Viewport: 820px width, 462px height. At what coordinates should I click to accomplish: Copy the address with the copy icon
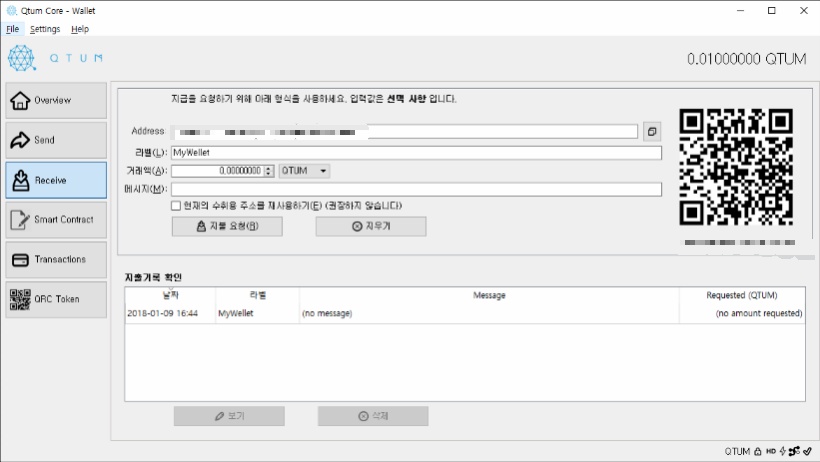point(652,132)
